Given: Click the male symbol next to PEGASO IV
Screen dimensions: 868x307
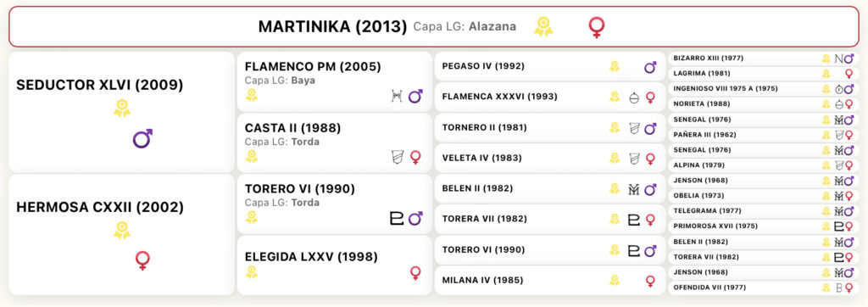Looking at the screenshot, I should 650,67.
